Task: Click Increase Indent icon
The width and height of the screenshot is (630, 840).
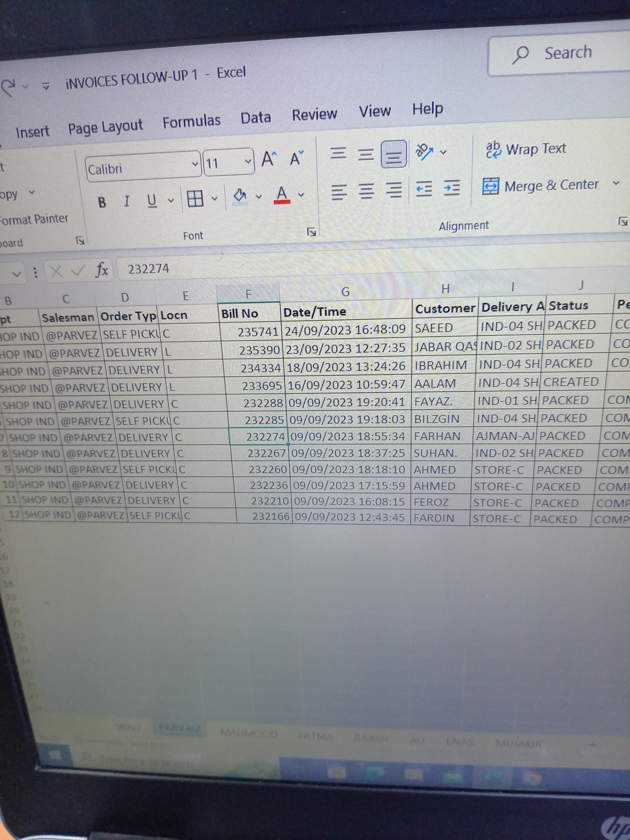Action: click(452, 188)
